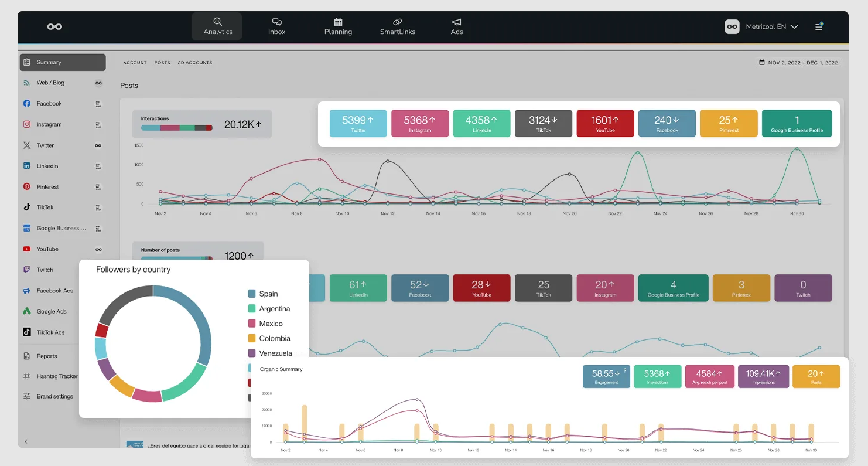Open the Nov 2 - Dec 1 date range picker
This screenshot has height=466, width=868.
click(798, 63)
